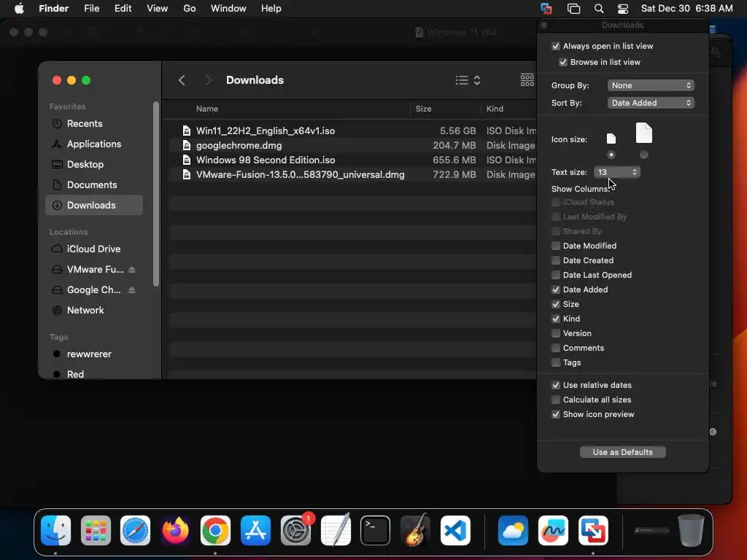Open Freeform from the Dock

pos(553,530)
